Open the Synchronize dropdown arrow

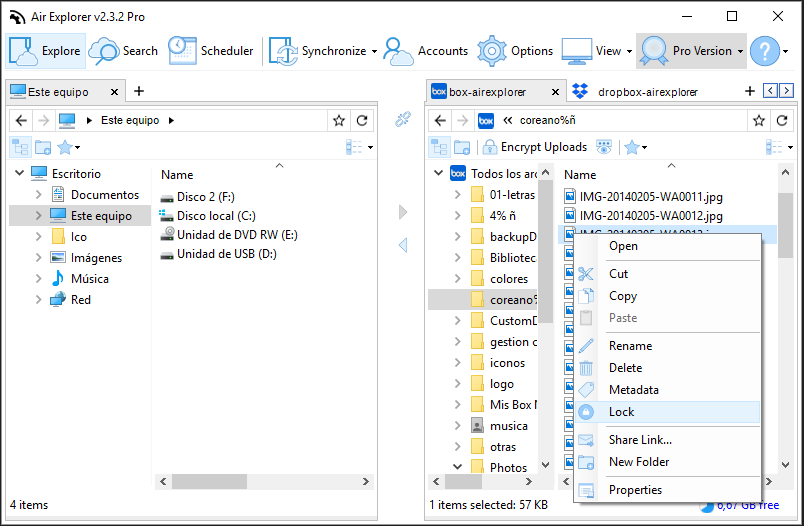(374, 51)
